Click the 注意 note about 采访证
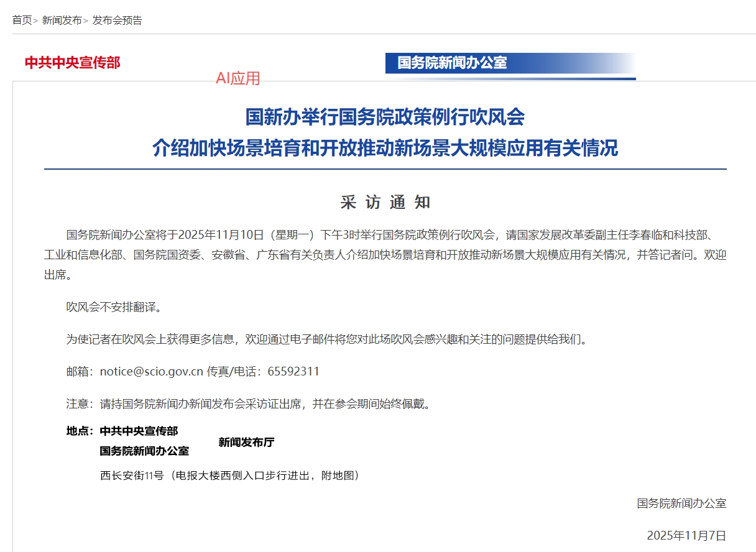Image resolution: width=756 pixels, height=552 pixels. (x=249, y=404)
